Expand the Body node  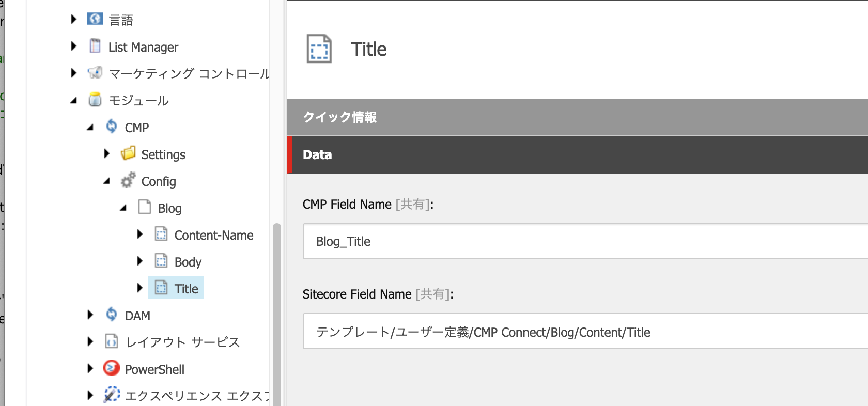pyautogui.click(x=139, y=261)
